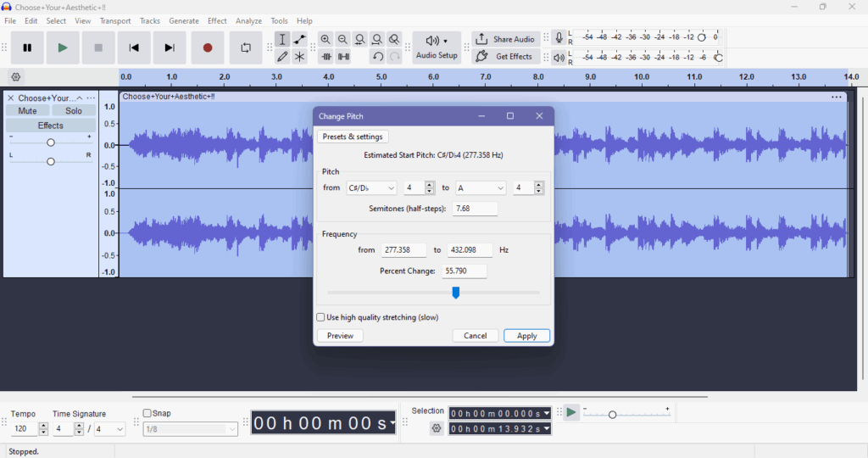Click the Zoom In magnifier icon

pyautogui.click(x=325, y=40)
